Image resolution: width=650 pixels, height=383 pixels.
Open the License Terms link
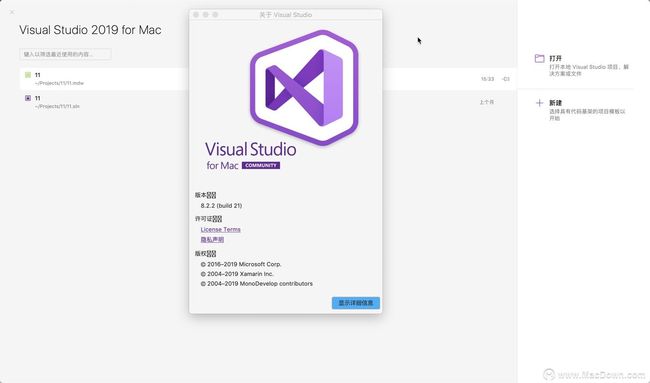click(221, 229)
